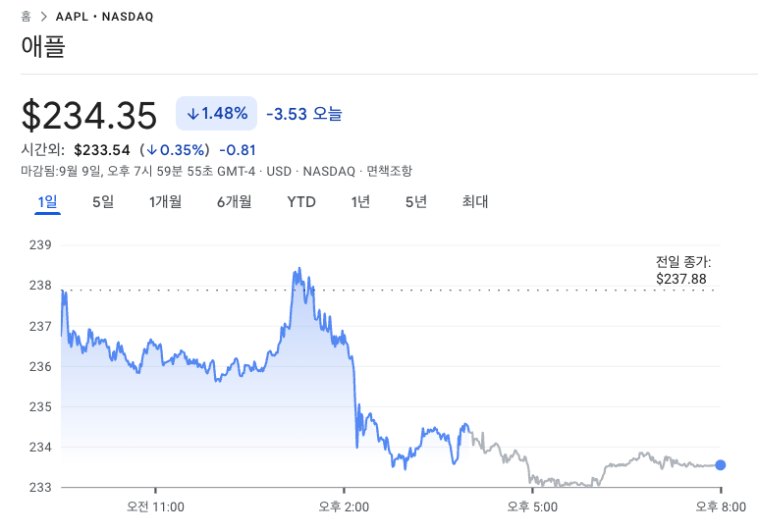Click the down arrow in 1.48% badge
This screenshot has width=758, height=532.
tap(191, 114)
